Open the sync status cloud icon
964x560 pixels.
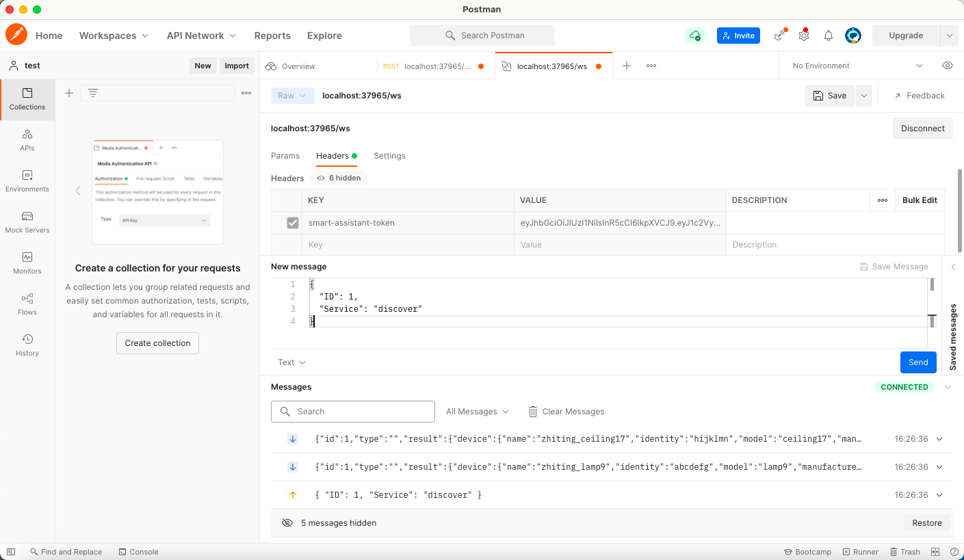click(695, 36)
